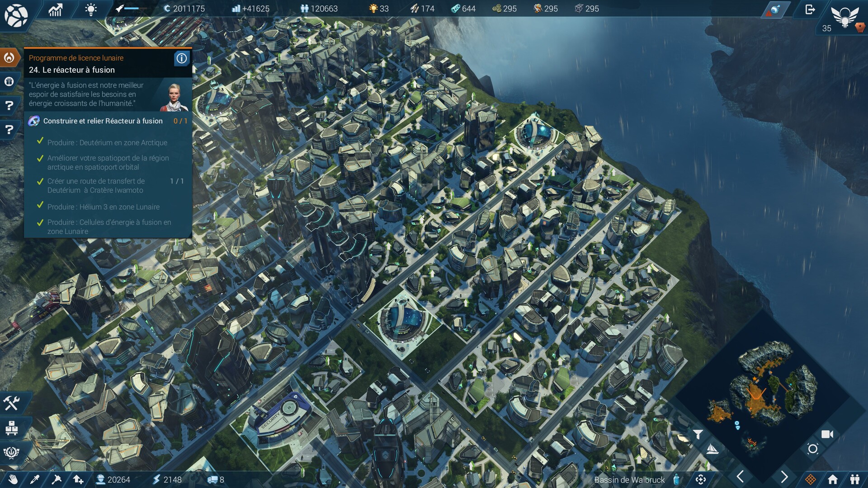Click the water bottle icon near region name
The width and height of the screenshot is (868, 488).
(676, 479)
